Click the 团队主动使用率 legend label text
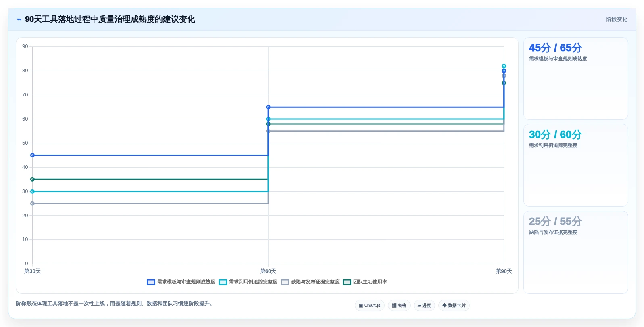644x327 pixels. pos(370,282)
